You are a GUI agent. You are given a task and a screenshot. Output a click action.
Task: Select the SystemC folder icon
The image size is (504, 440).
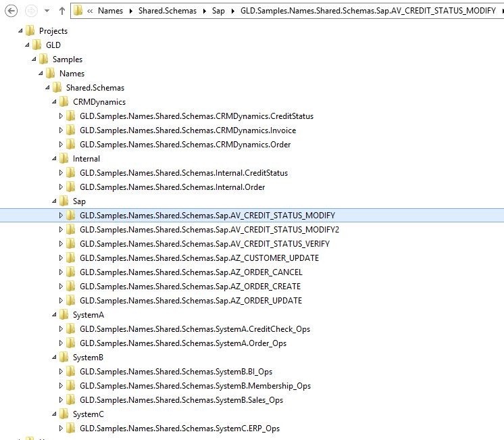click(64, 414)
